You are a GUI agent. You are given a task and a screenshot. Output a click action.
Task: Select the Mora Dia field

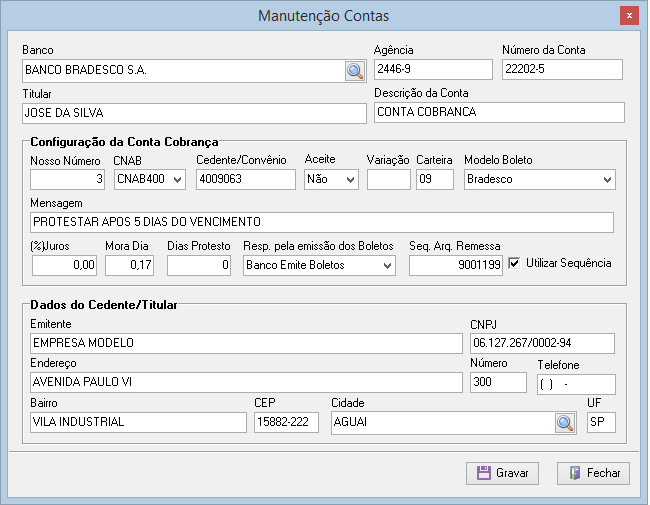pos(129,265)
